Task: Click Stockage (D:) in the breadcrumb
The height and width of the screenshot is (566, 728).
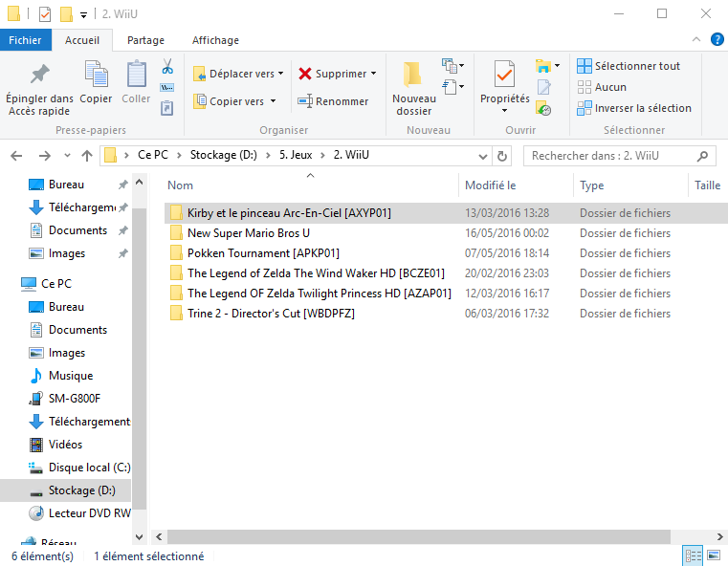Action: pyautogui.click(x=223, y=155)
